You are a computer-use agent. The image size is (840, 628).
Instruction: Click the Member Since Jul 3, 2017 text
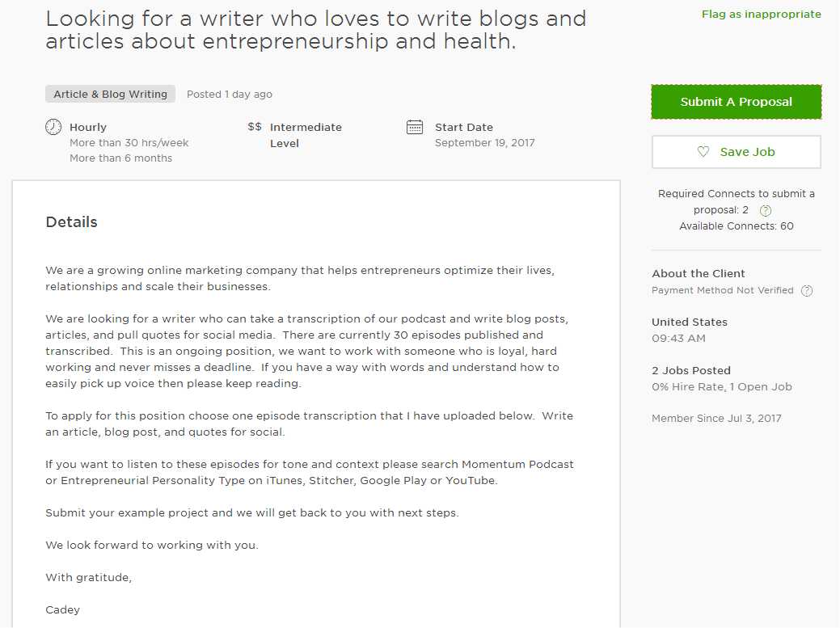[x=716, y=419]
